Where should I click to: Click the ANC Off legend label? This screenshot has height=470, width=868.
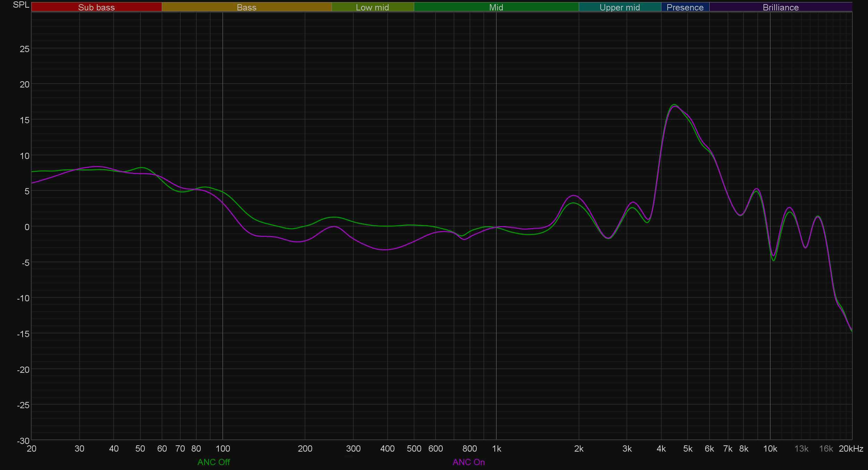click(x=214, y=462)
